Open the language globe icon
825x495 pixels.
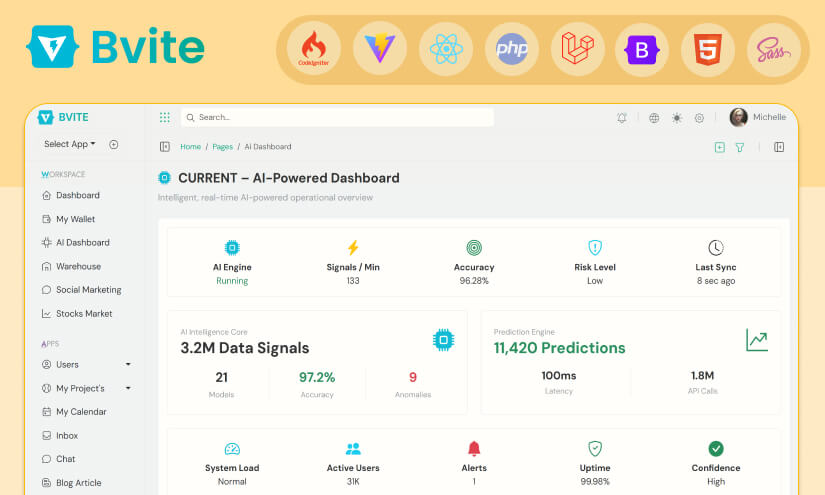tap(654, 118)
